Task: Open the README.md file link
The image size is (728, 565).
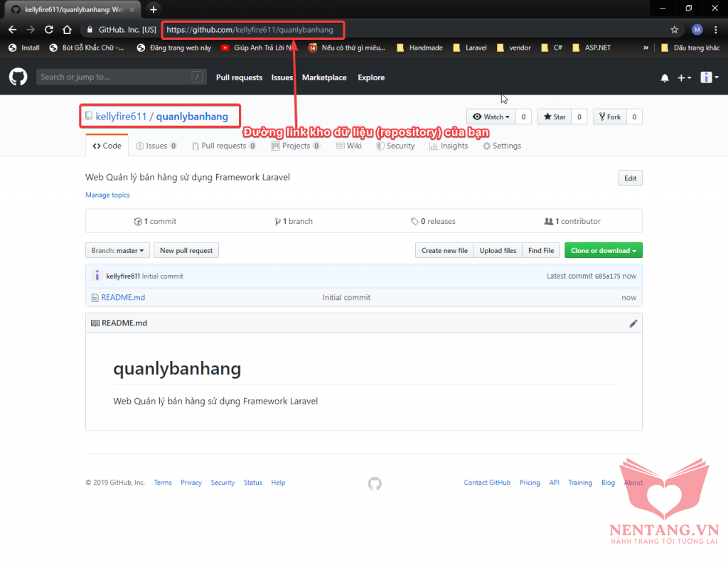Action: [x=122, y=298]
